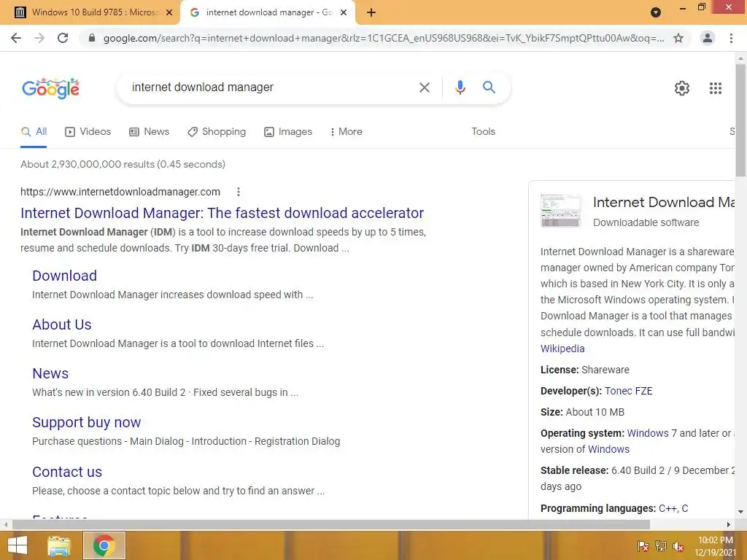Open the Google apps grid icon
This screenshot has height=560, width=747.
(x=715, y=88)
